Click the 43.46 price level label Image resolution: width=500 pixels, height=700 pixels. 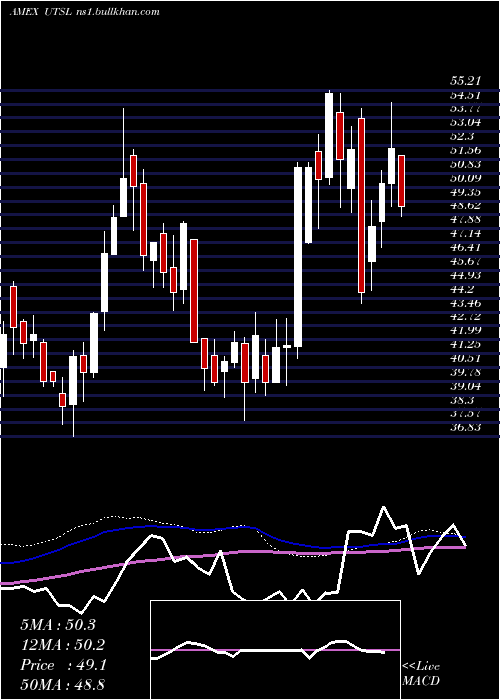[465, 303]
